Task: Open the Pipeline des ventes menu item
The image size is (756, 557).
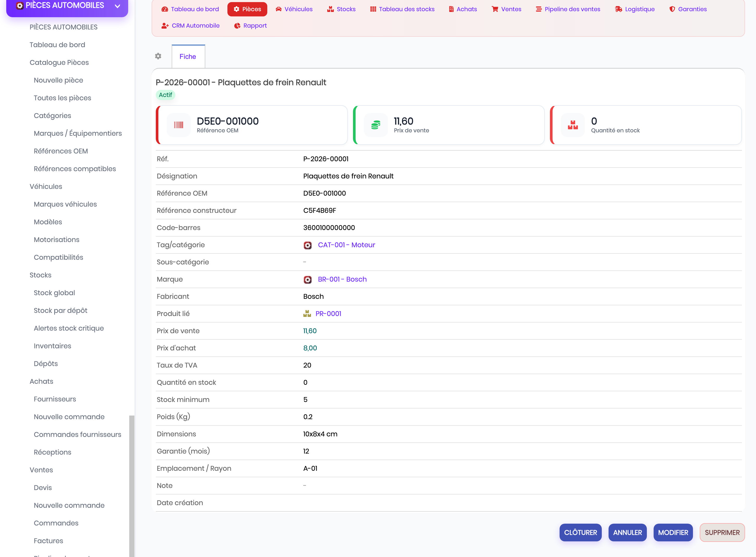Action: (568, 9)
